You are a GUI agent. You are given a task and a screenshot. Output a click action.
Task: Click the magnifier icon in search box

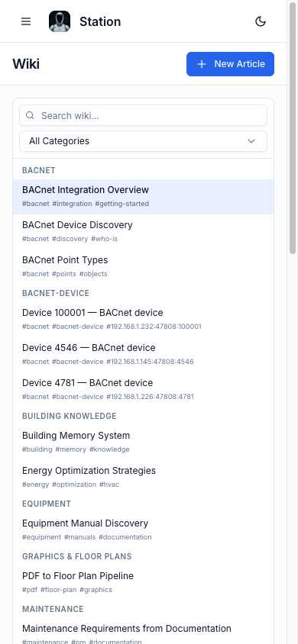click(x=30, y=115)
